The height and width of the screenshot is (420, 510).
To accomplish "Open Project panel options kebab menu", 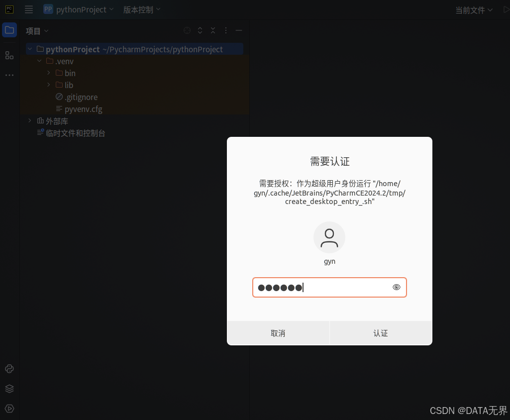I will [226, 30].
